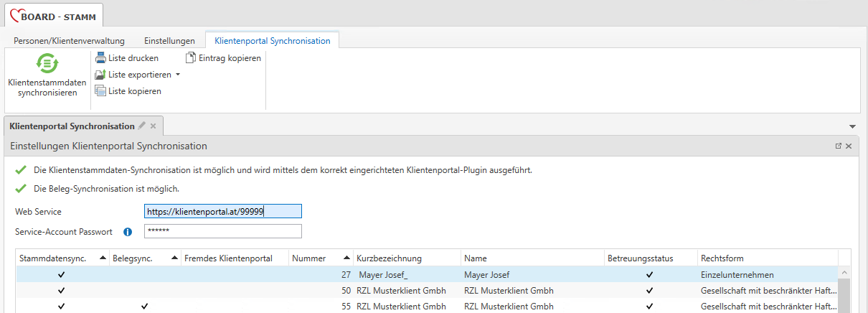868x313 pixels.
Task: Click the Kurzbezeichnung column header
Action: click(x=389, y=258)
